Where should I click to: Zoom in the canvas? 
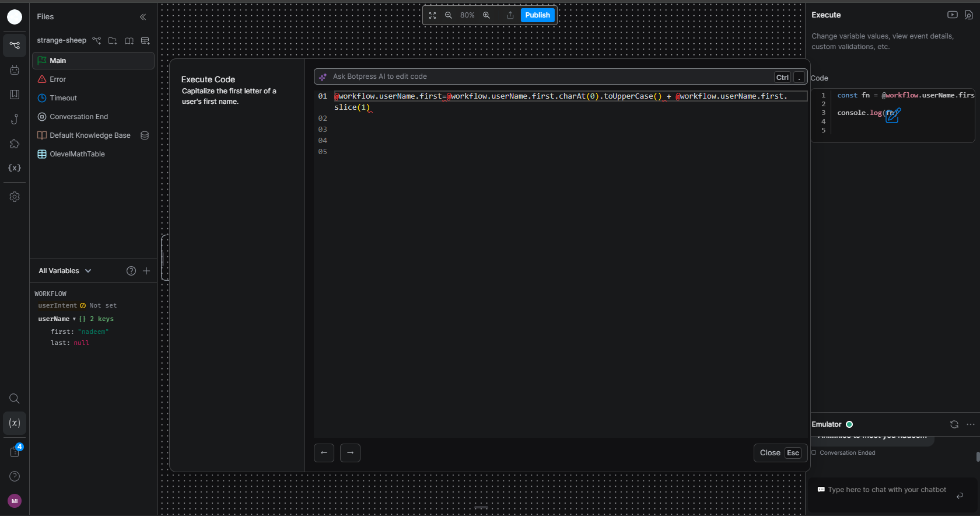pyautogui.click(x=487, y=15)
